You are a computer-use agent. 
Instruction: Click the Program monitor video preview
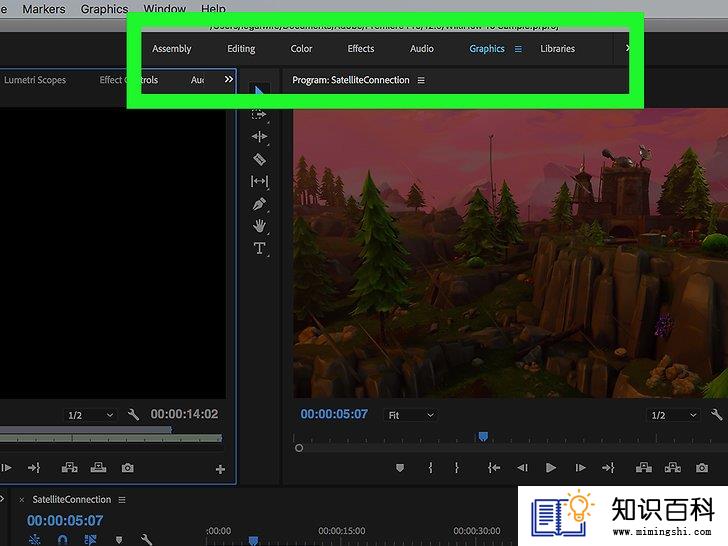510,253
